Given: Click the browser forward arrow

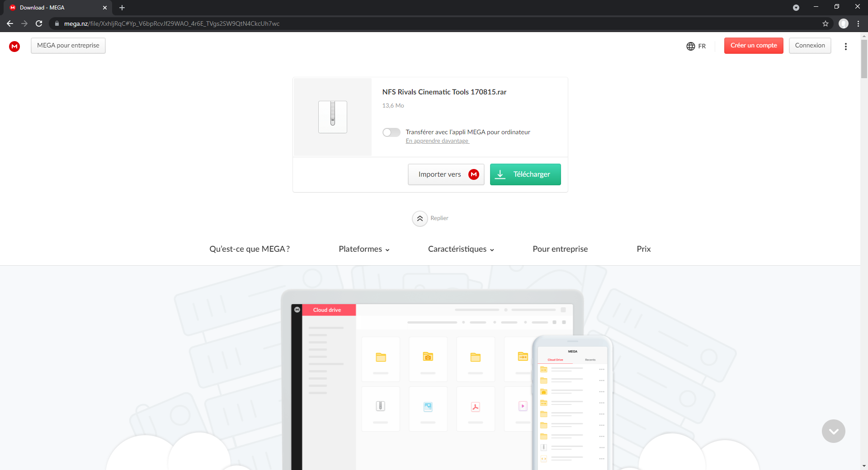Looking at the screenshot, I should click(x=24, y=23).
